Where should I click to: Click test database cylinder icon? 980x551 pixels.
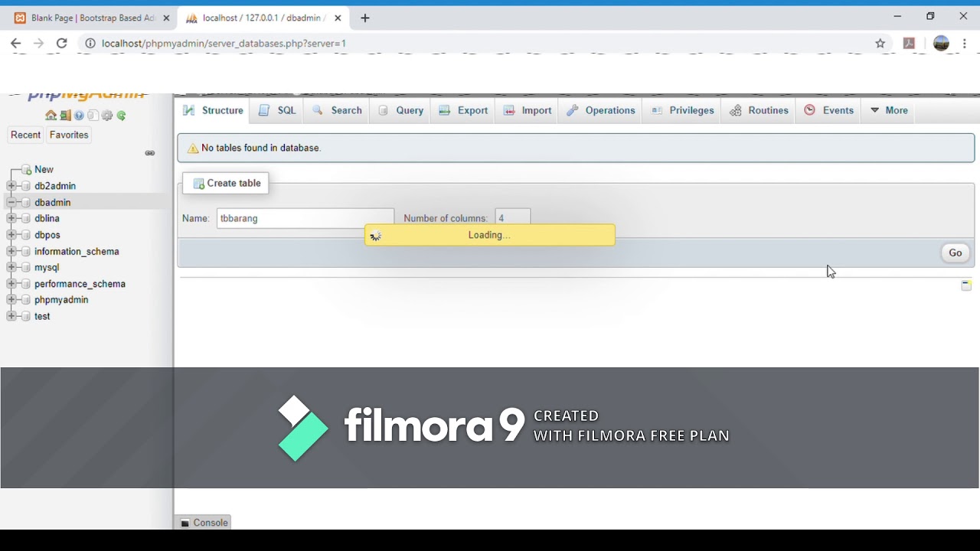pyautogui.click(x=26, y=316)
